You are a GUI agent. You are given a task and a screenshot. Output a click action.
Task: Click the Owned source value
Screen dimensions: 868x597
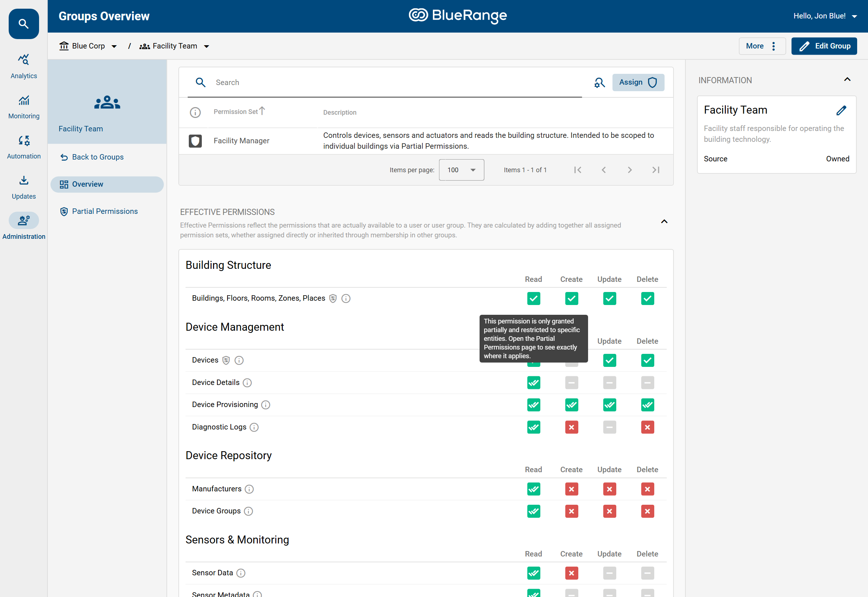(837, 159)
